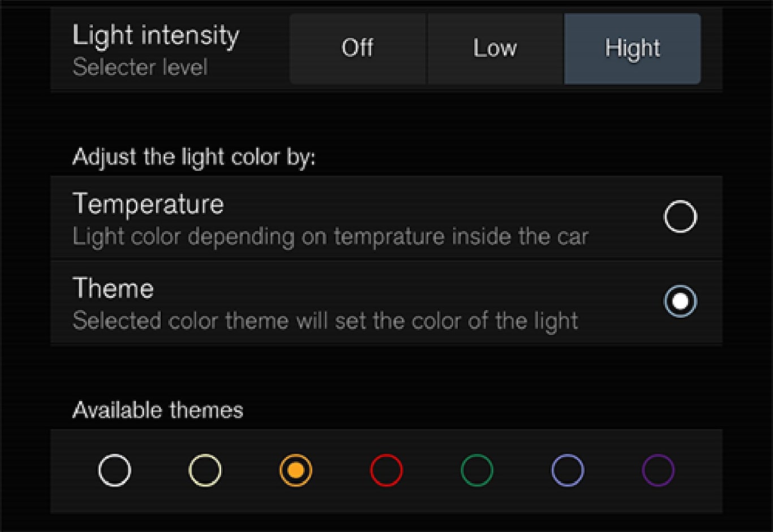This screenshot has width=773, height=532.
Task: Select the Temperature radio button
Action: [x=680, y=217]
